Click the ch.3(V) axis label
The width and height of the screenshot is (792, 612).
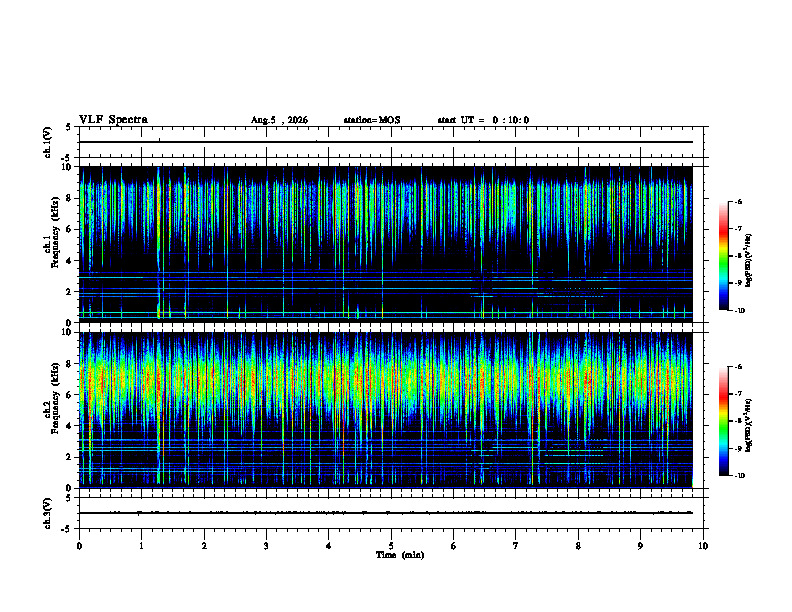point(47,513)
